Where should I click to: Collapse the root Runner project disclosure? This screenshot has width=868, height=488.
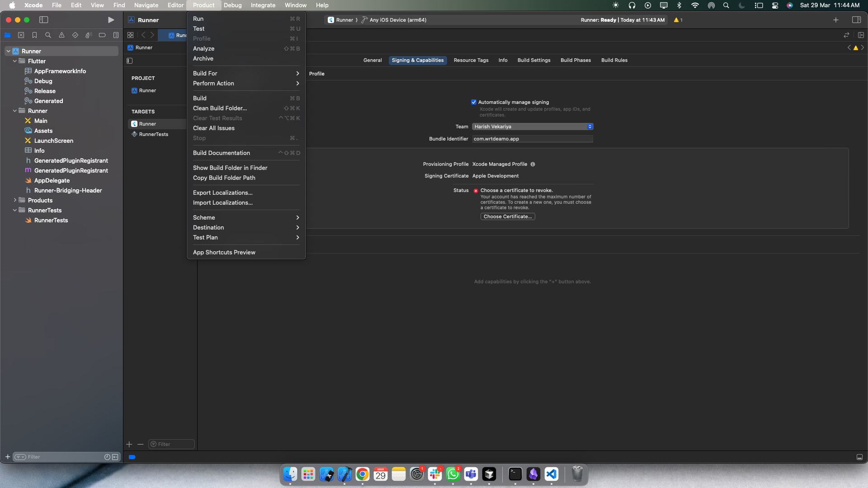[8, 51]
